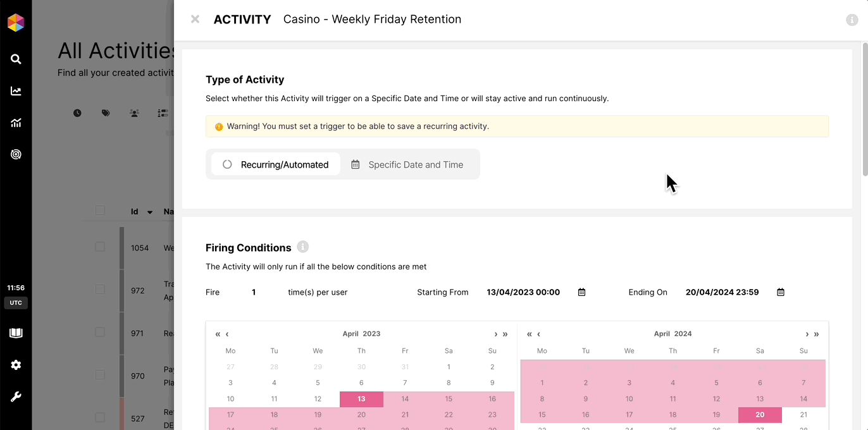Image resolution: width=868 pixels, height=430 pixels.
Task: Open the Starting From calendar icon
Action: [x=581, y=292]
